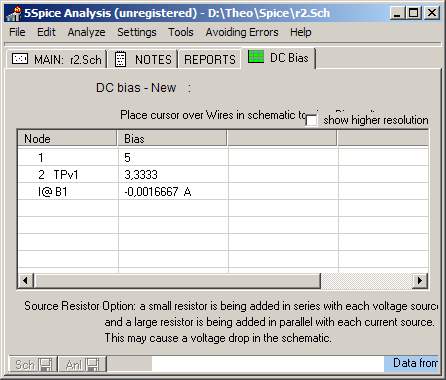
Task: Click the horizontal scrollbar thumb
Action: click(x=177, y=281)
